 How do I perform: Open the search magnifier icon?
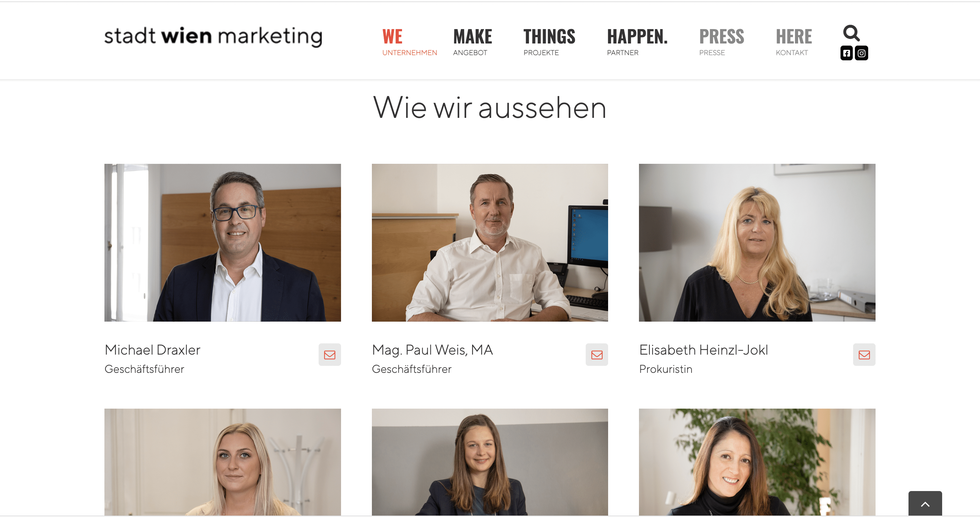851,33
